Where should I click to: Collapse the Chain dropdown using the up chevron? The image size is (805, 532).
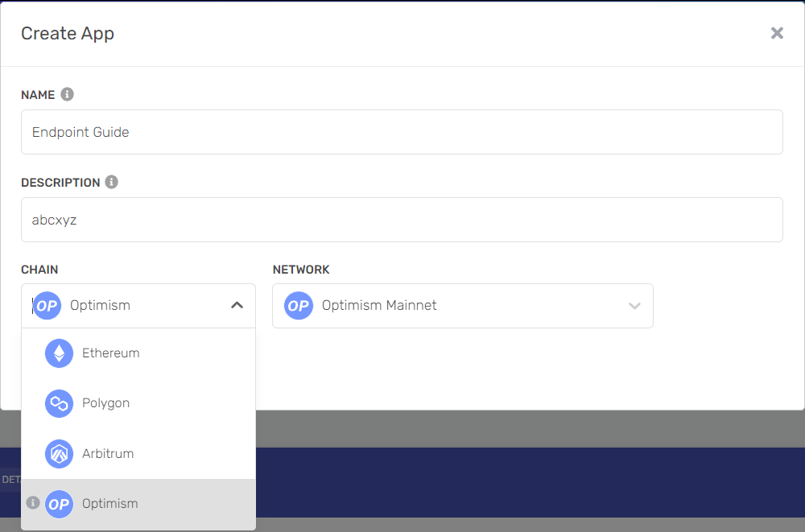(x=237, y=306)
